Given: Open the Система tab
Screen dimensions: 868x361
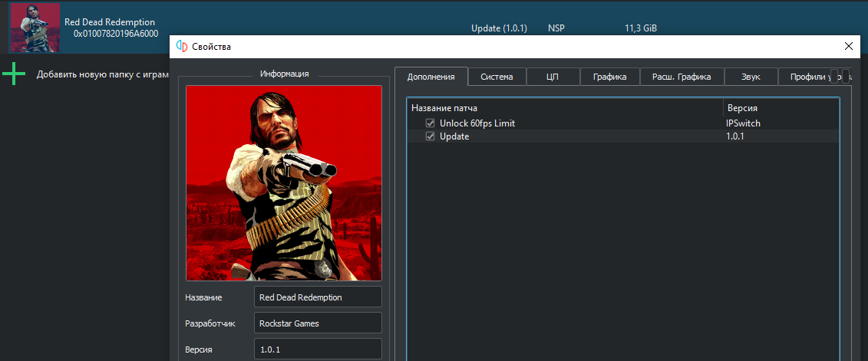Looking at the screenshot, I should click(497, 77).
